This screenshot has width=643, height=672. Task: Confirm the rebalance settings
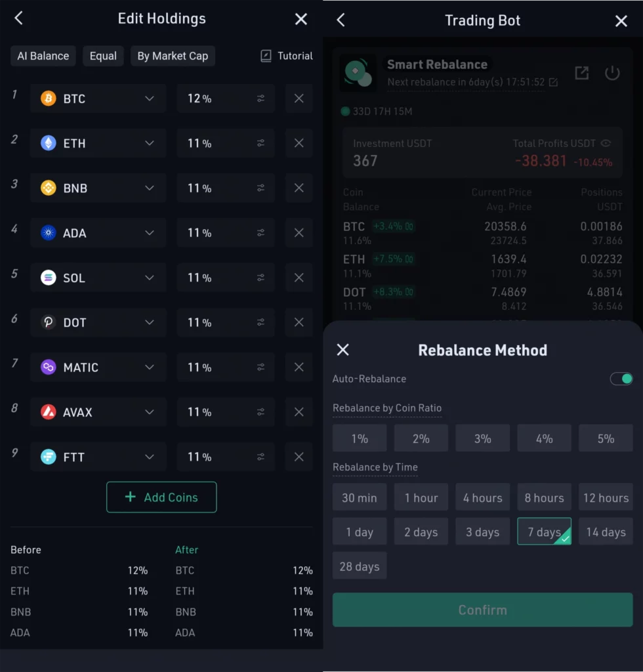tap(483, 610)
